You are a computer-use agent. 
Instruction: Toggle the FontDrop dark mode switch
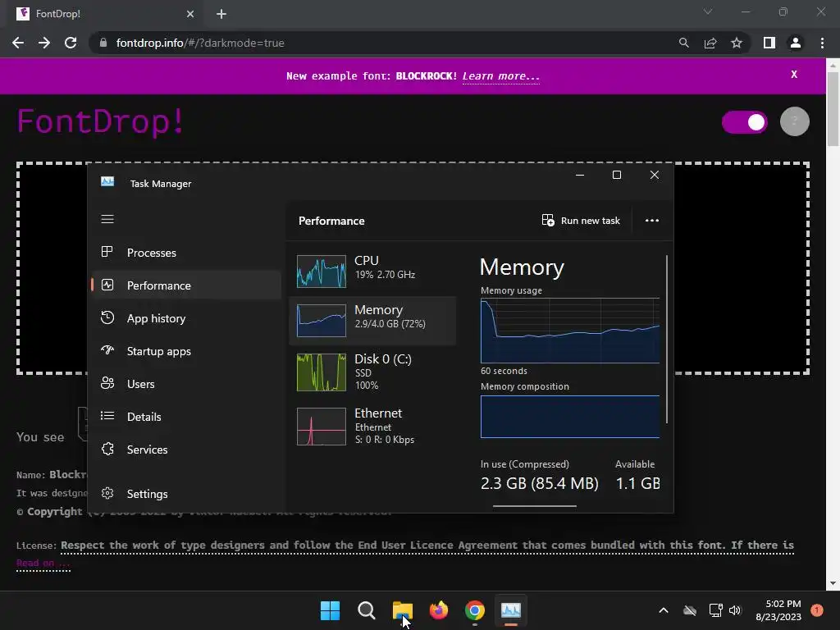click(745, 122)
